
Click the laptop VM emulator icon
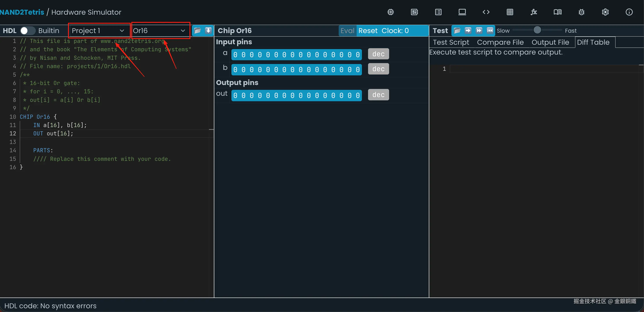pos(462,12)
